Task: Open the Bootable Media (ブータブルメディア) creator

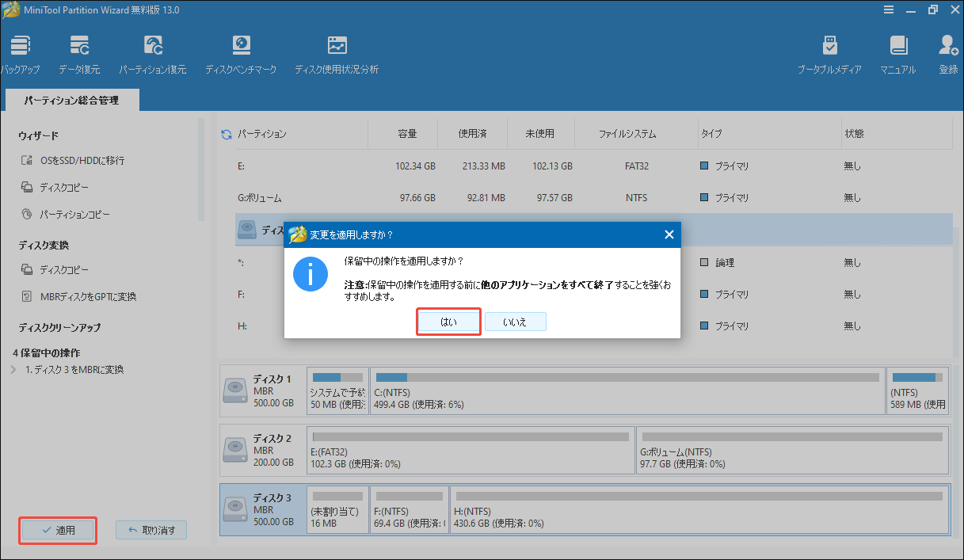Action: coord(829,54)
